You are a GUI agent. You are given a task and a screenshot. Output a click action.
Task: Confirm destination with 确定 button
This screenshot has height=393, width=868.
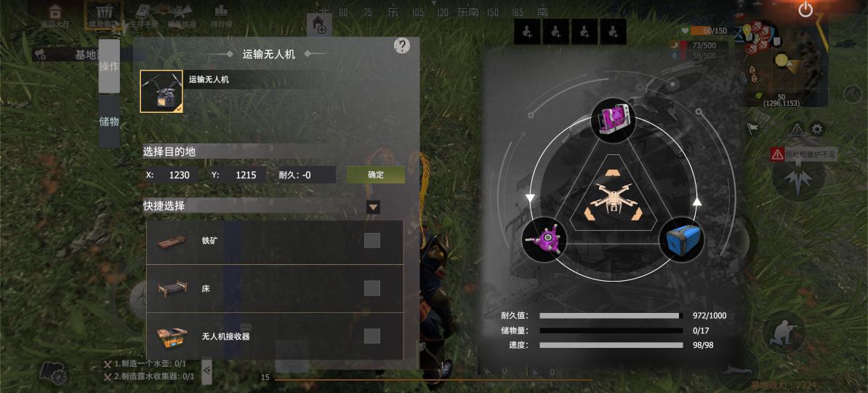376,175
